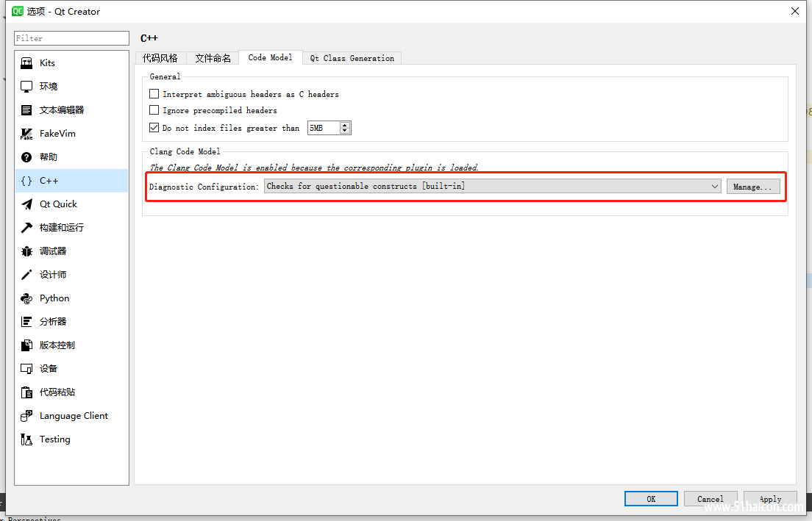Screen dimensions: 812x521
Task: Select 设计师 label in the sidebar
Action: click(54, 275)
